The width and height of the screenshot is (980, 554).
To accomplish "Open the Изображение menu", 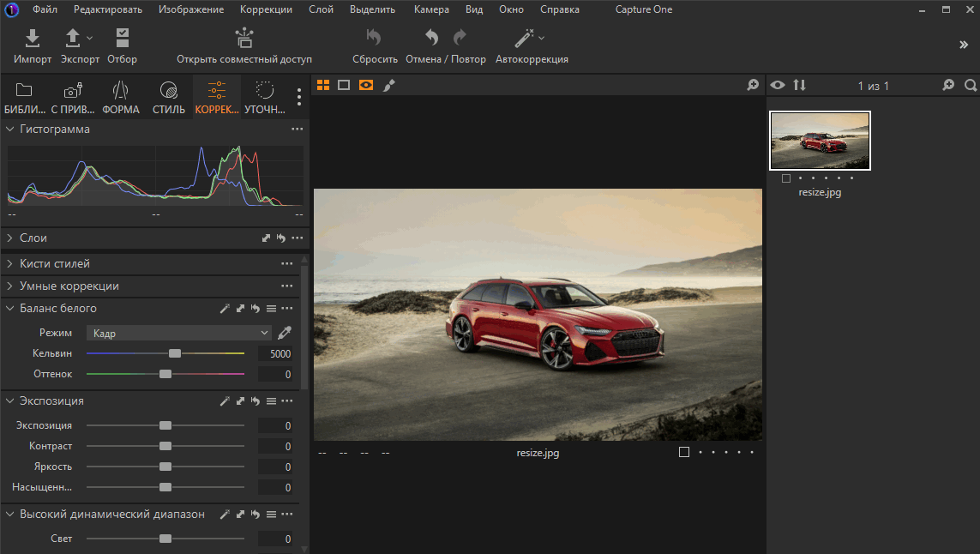I will [190, 9].
